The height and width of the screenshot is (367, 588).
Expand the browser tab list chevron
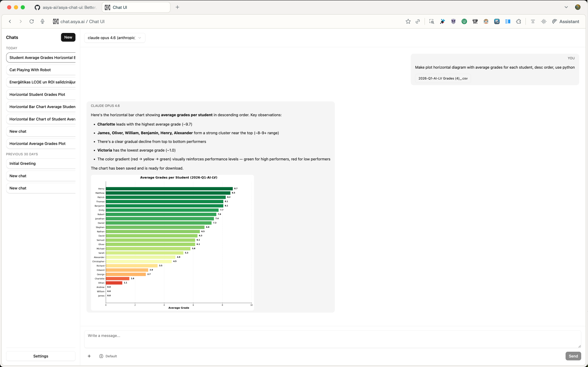[566, 7]
